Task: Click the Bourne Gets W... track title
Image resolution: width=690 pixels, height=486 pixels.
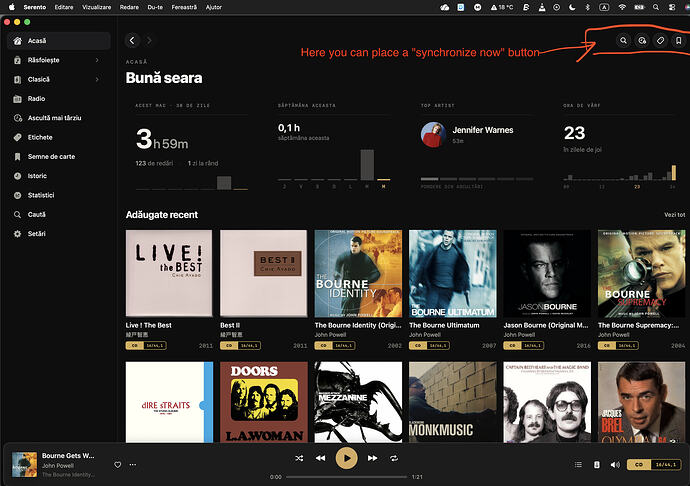Action: [x=68, y=456]
